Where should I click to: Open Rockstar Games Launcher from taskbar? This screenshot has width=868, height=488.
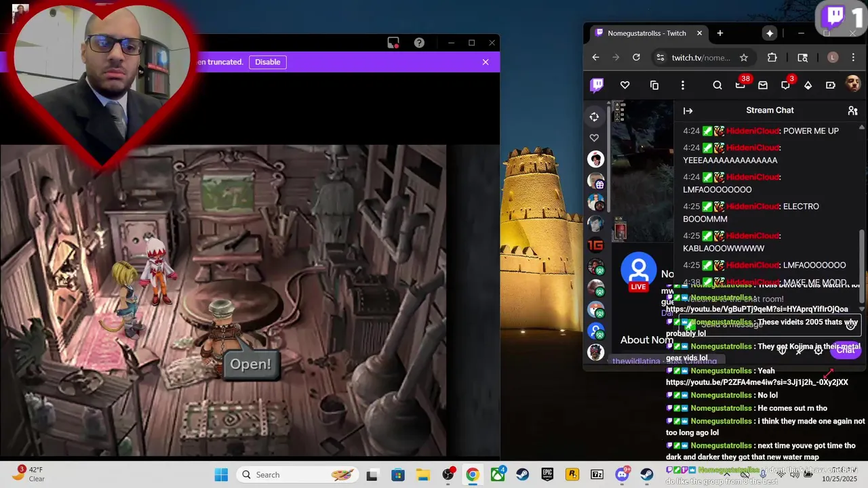coord(572,474)
